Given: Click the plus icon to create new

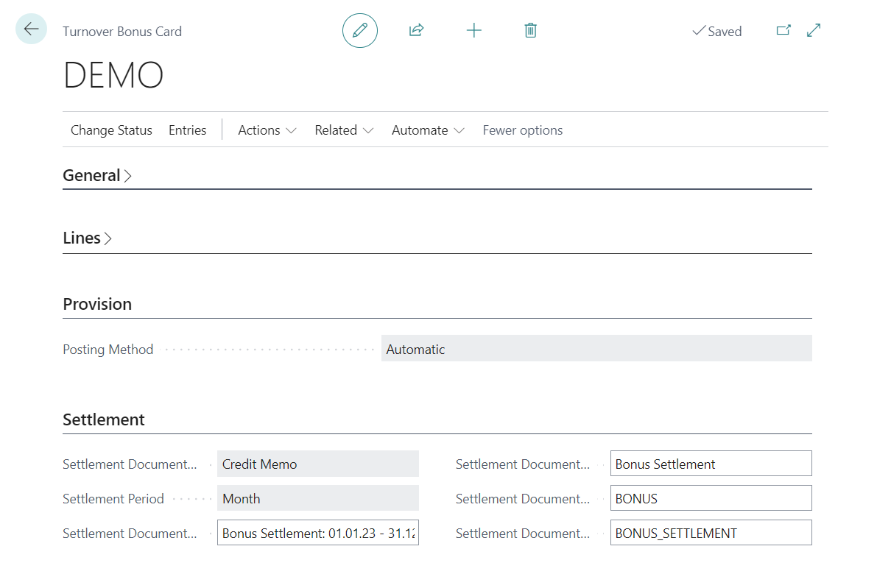Looking at the screenshot, I should (473, 30).
